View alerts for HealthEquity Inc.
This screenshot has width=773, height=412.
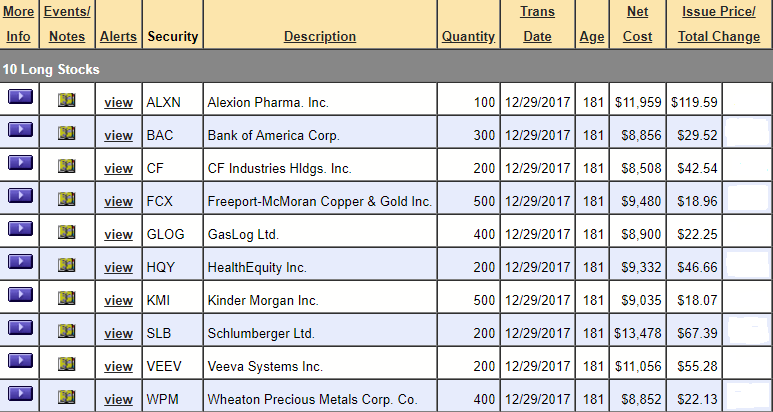(x=118, y=268)
